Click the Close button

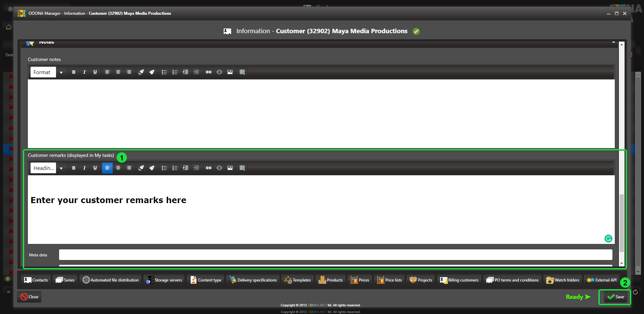[29, 297]
